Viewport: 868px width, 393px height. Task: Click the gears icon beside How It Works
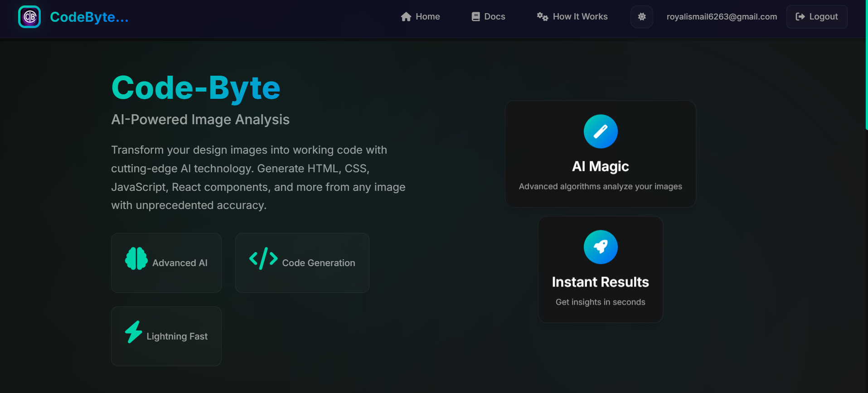[542, 17]
